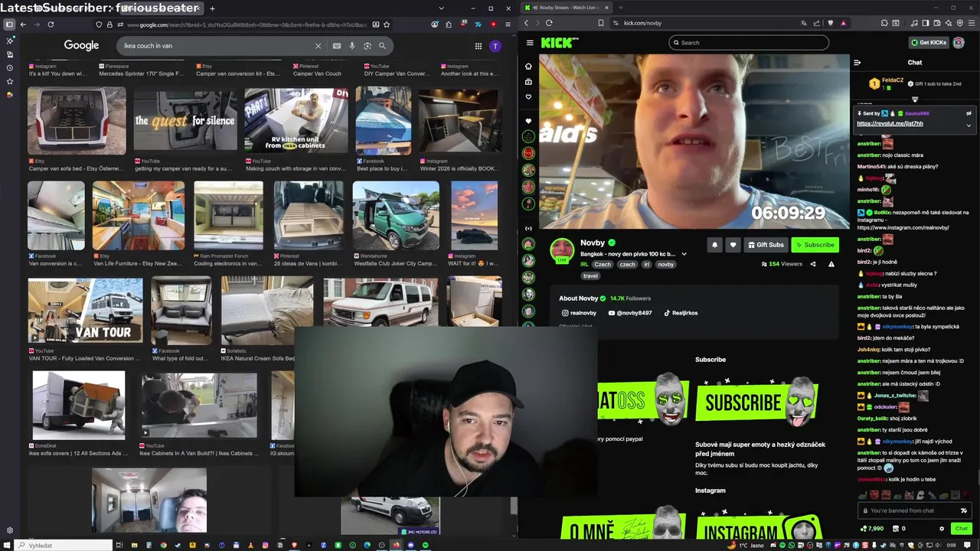Click the Gift Subs button

pyautogui.click(x=766, y=245)
